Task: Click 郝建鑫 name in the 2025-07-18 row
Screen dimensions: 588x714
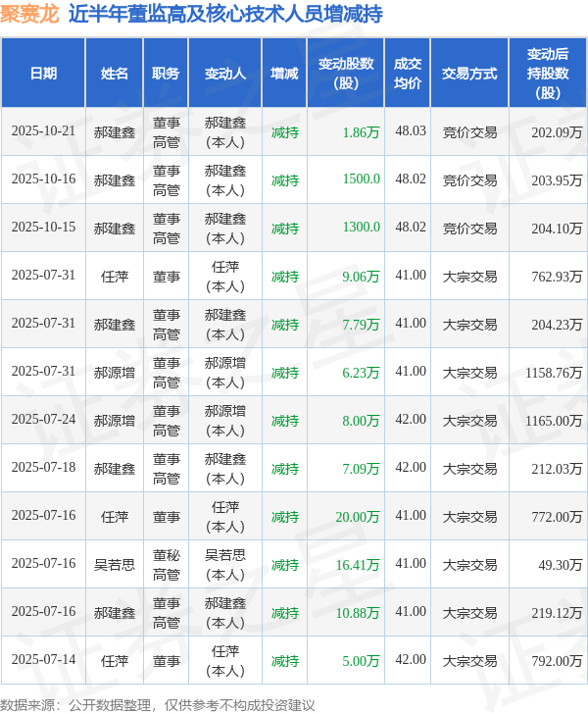Action: 115,469
